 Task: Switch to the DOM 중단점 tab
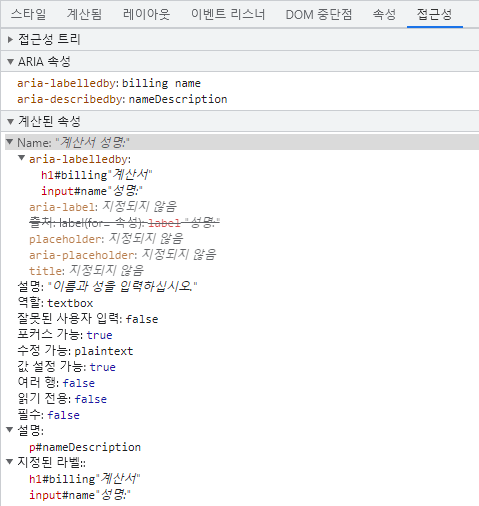[x=319, y=14]
